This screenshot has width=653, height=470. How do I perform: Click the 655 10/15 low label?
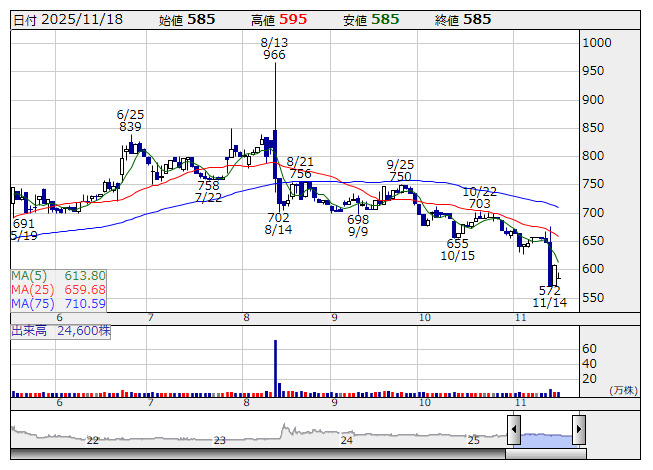pos(457,249)
